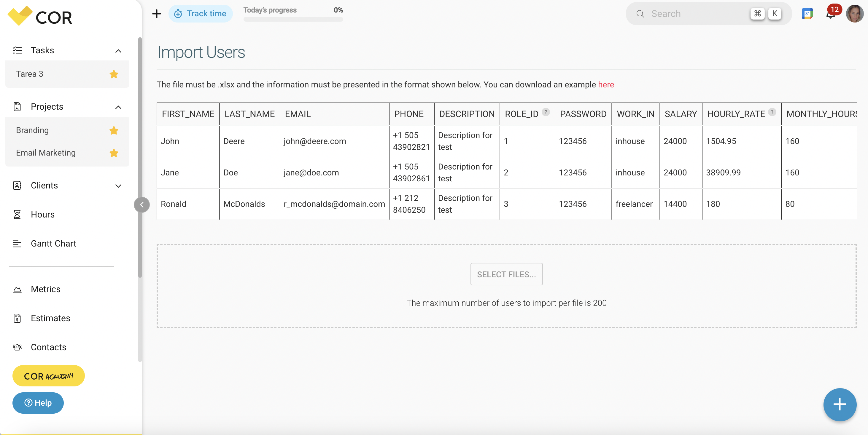Click the ROLE_ID help question mark

click(546, 112)
